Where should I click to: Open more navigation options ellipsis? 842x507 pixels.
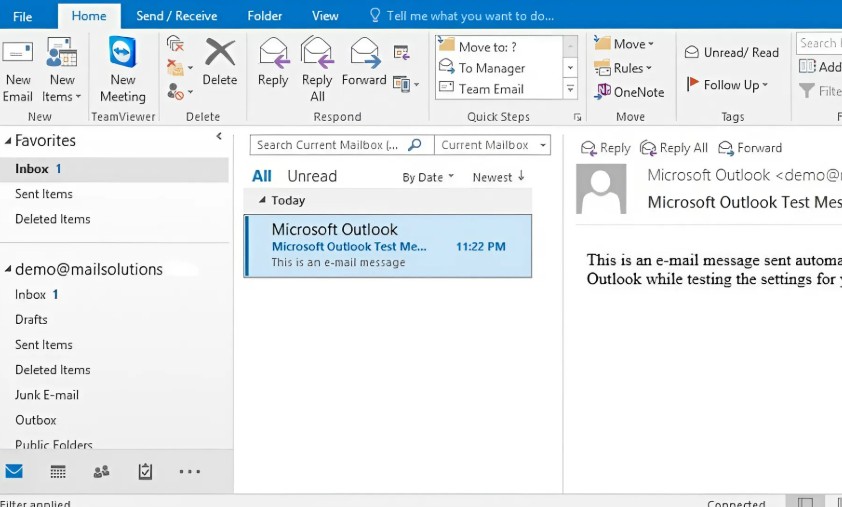point(190,472)
